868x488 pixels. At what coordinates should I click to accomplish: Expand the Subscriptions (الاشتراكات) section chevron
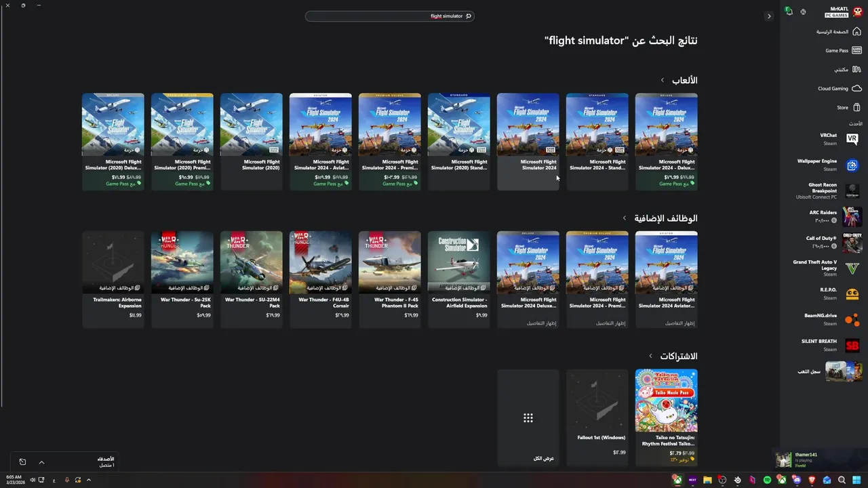point(650,356)
